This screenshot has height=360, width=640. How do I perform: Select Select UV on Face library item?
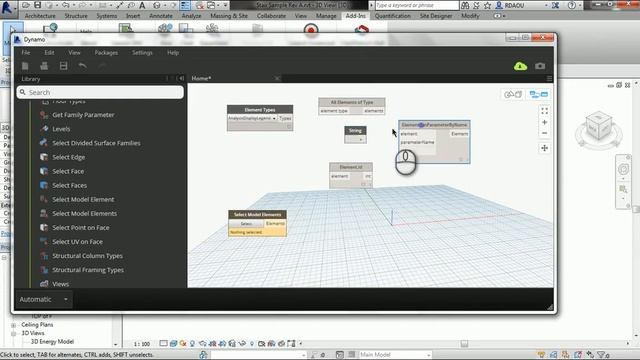78,242
